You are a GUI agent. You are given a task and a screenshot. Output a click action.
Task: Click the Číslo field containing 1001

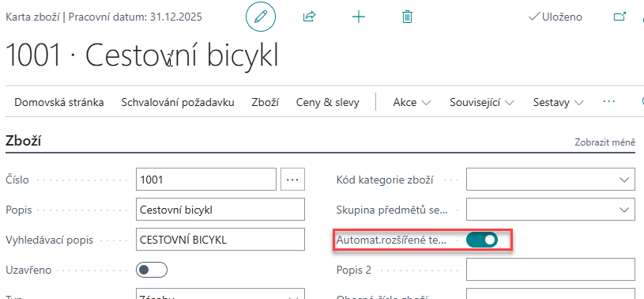[206, 180]
